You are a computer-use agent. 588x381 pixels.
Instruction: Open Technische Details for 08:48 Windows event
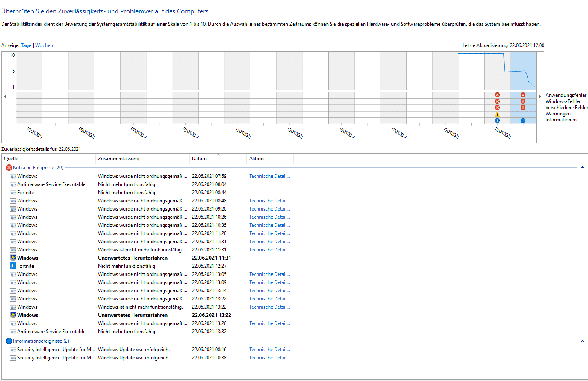270,201
